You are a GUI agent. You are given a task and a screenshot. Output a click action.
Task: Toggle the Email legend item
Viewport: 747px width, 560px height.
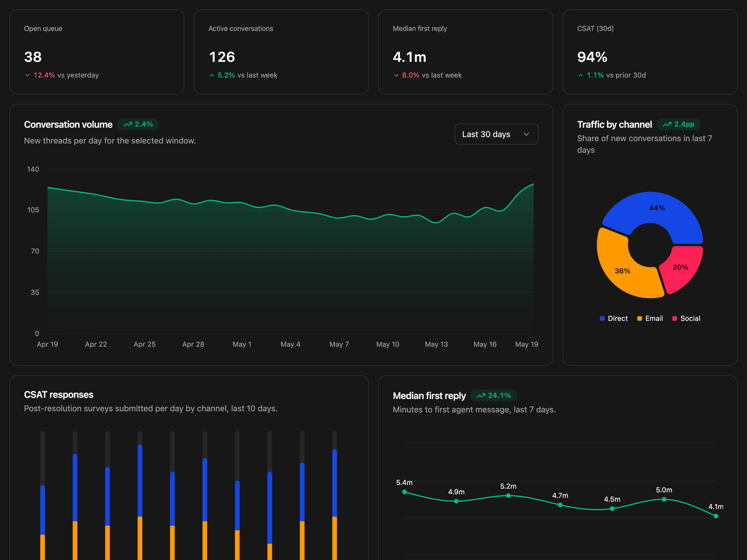[650, 318]
